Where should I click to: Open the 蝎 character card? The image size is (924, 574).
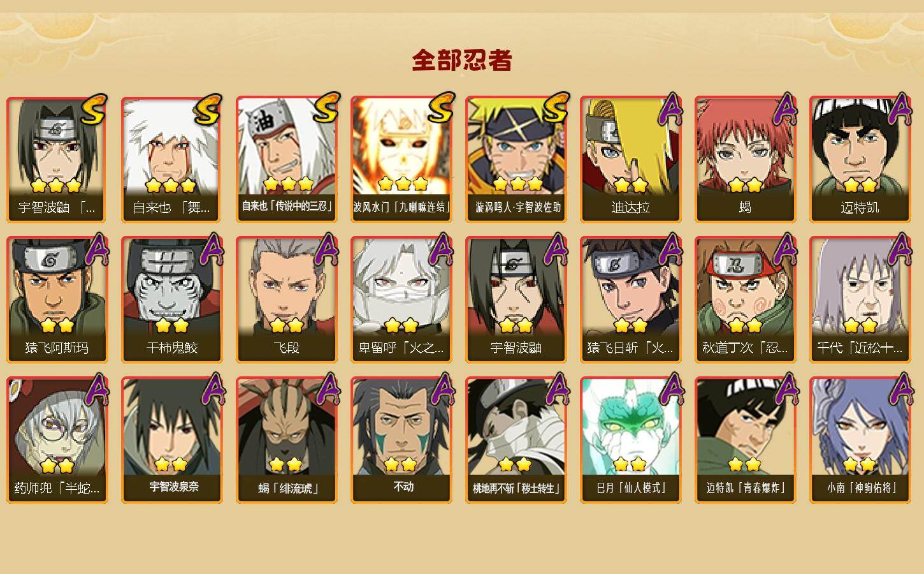745,159
